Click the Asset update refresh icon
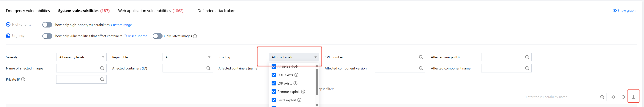 (125, 36)
